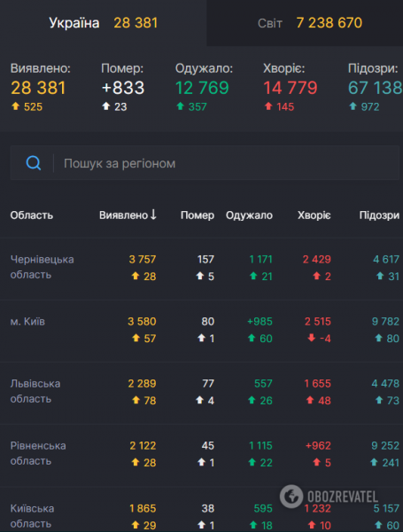Select total detected value 28 381 in summary
The image size is (403, 532).
38,88
